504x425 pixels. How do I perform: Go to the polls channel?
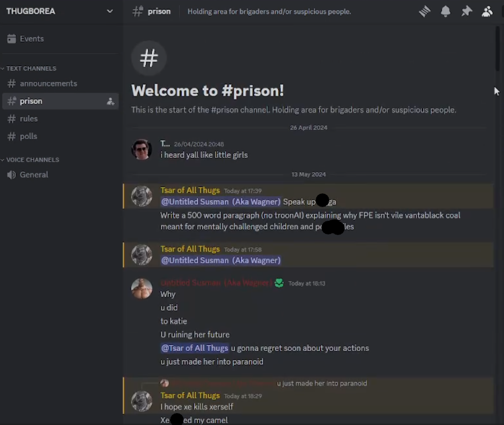tap(61, 136)
